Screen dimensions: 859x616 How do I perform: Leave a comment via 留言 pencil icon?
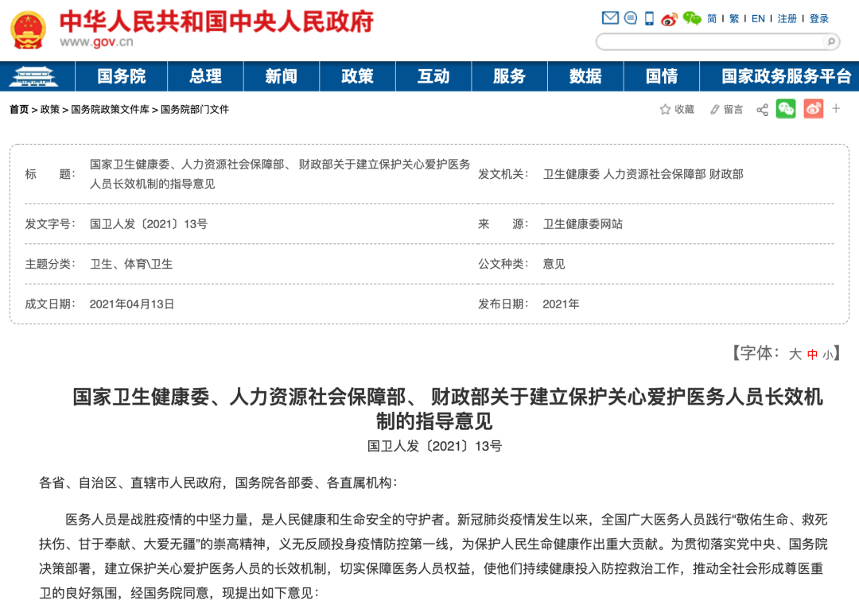715,110
